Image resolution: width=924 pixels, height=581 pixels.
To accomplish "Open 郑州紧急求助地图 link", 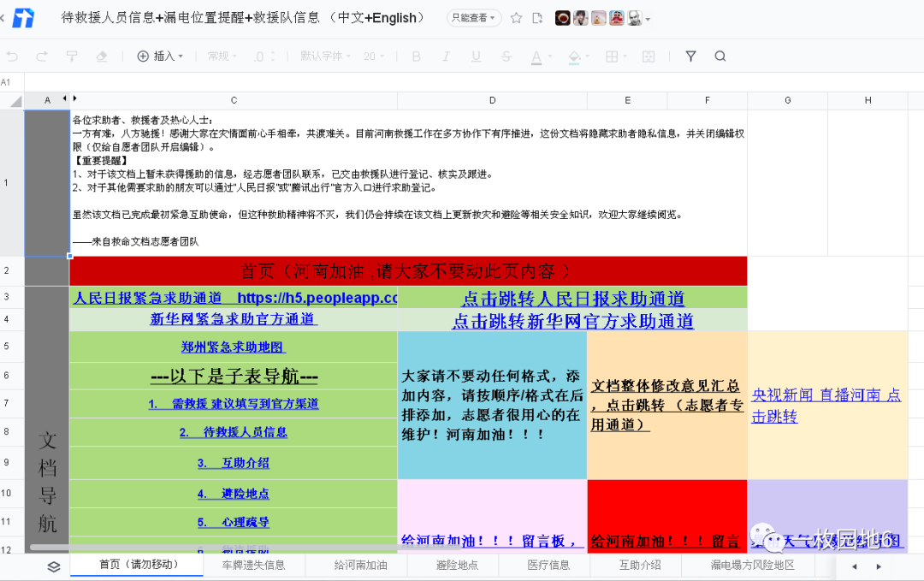I will (234, 347).
